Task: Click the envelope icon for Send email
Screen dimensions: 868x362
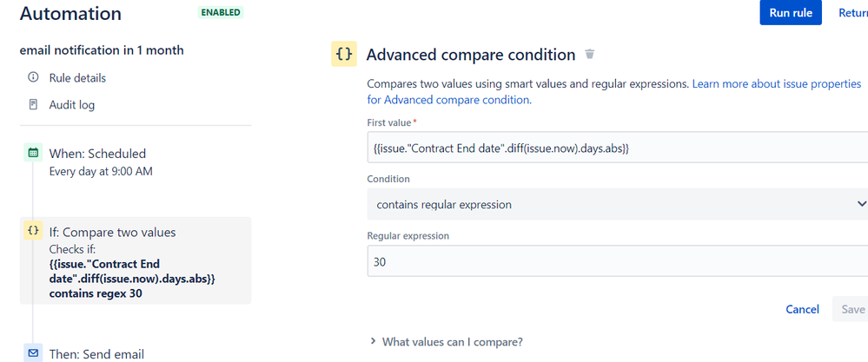Action: click(x=33, y=353)
